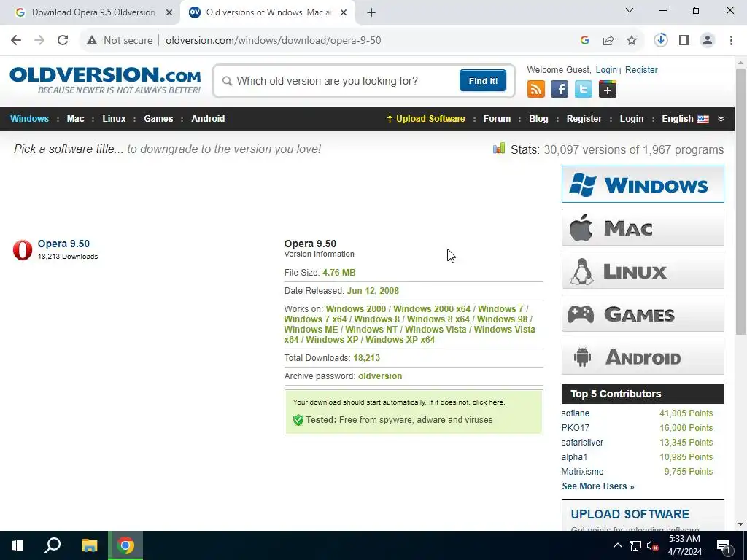Viewport: 747px width, 560px height.
Task: Select the Linux nav menu item
Action: tap(114, 119)
